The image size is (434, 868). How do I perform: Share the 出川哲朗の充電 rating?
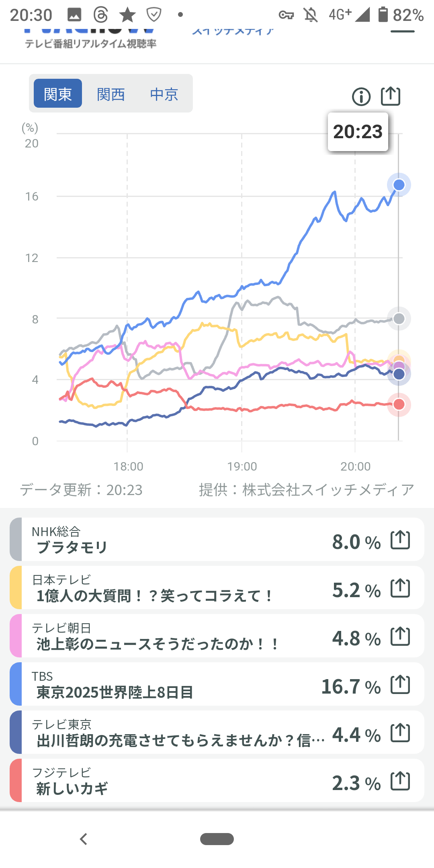tap(400, 733)
